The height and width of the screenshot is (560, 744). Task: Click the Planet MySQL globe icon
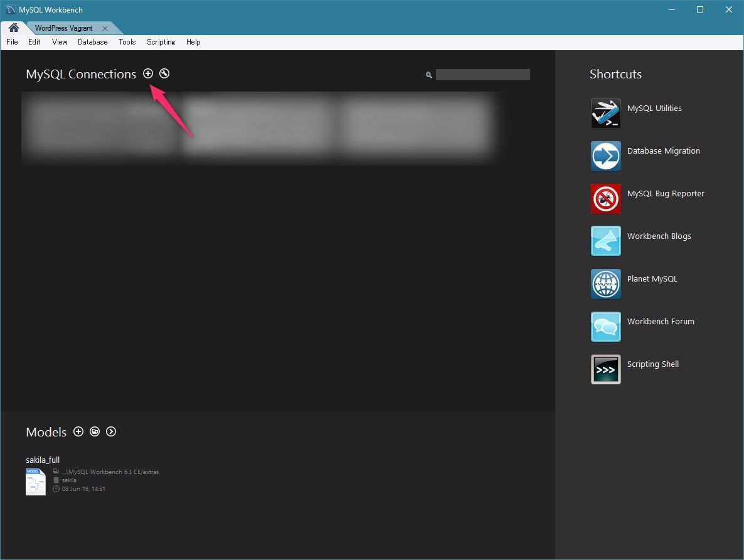pos(605,283)
